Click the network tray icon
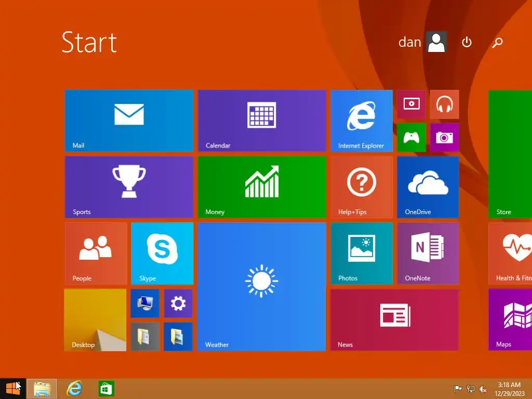 (x=471, y=389)
